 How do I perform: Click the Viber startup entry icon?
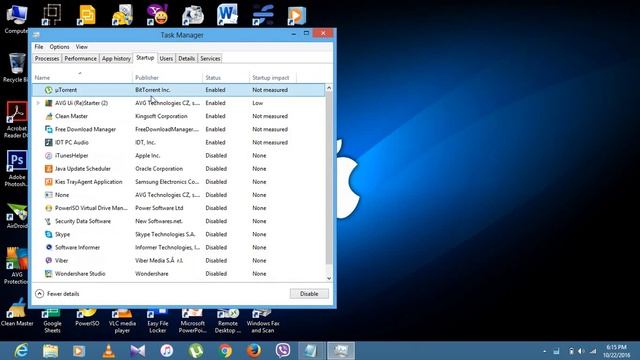click(x=49, y=260)
